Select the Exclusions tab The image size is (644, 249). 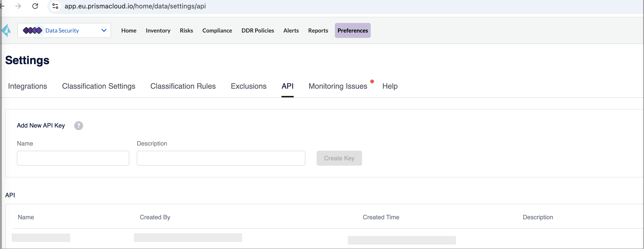(249, 86)
